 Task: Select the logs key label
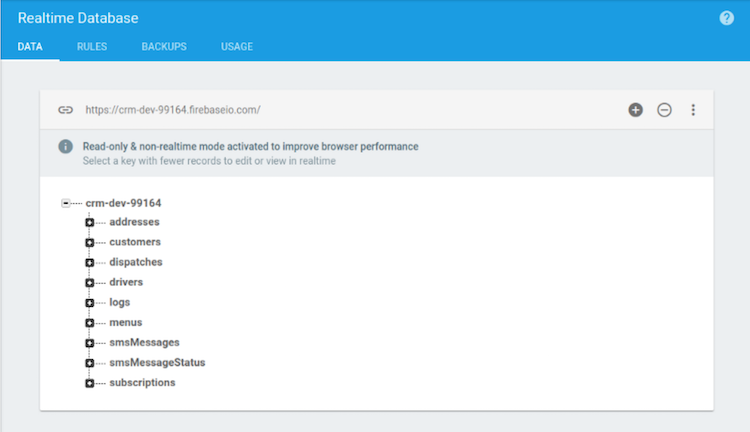120,302
